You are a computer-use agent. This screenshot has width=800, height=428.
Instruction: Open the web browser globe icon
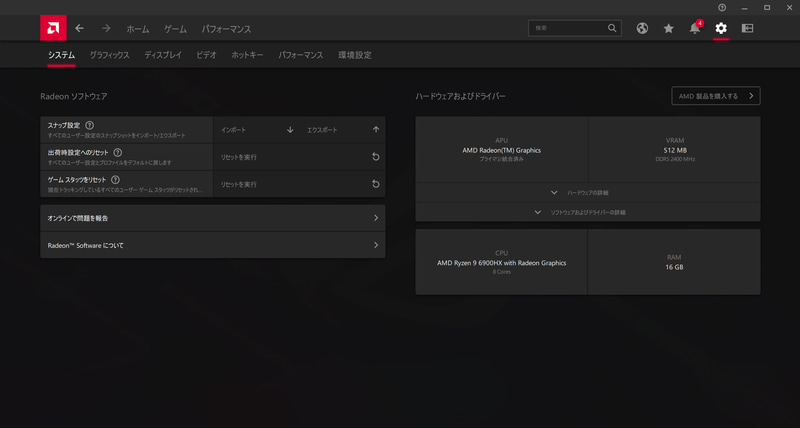pos(642,29)
